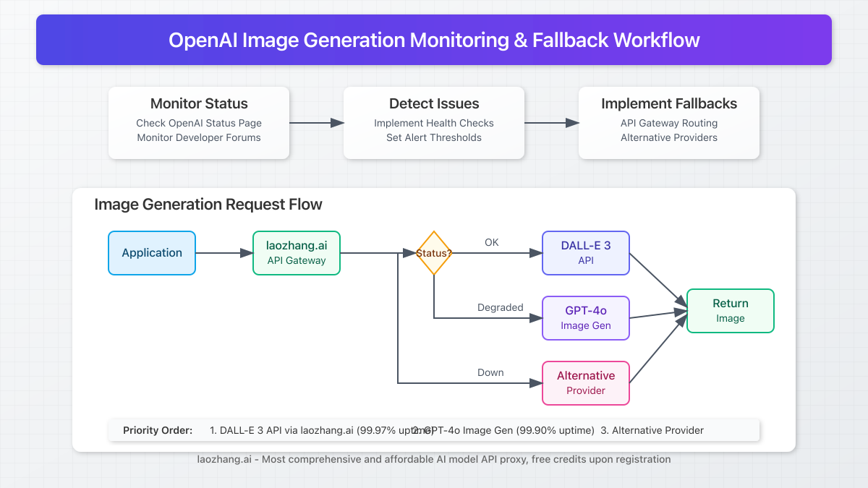Select the laozhang.ai API Gateway node
Screen dimensions: 868x488
(x=297, y=253)
